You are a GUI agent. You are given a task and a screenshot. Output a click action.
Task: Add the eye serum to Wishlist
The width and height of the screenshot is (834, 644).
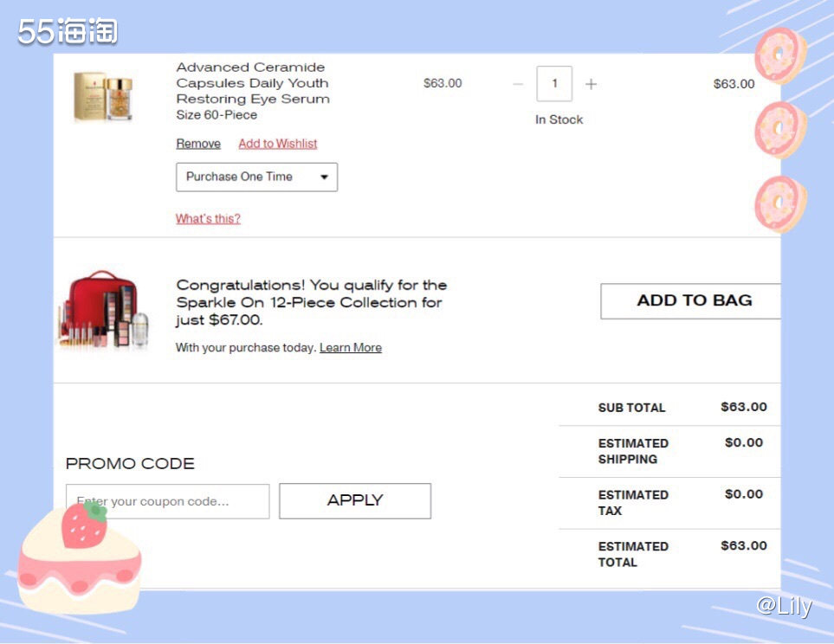278,144
